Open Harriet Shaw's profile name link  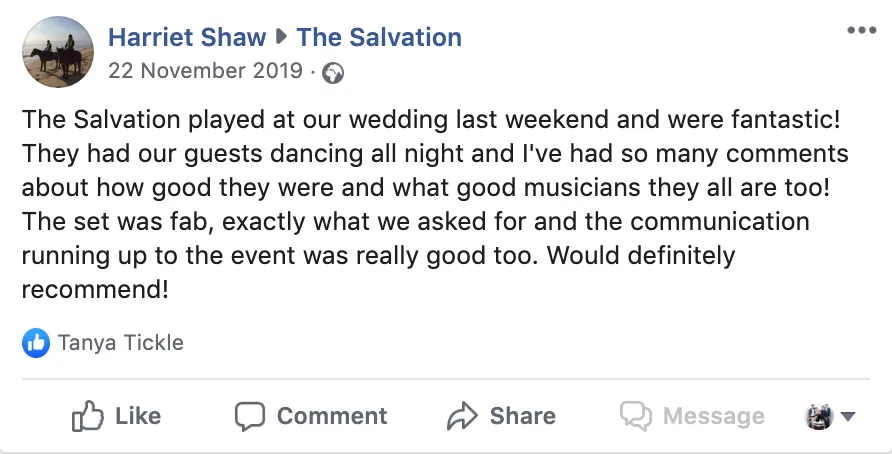pos(187,38)
